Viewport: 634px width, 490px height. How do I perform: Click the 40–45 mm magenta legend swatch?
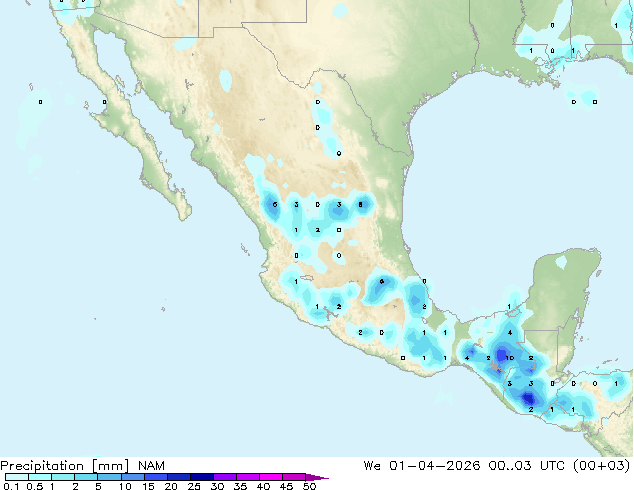[x=271, y=477]
